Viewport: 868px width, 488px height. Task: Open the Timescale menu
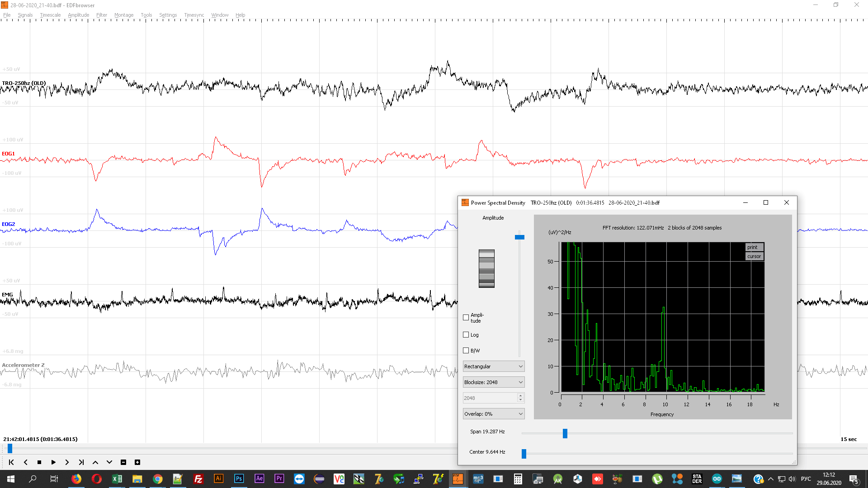click(50, 15)
